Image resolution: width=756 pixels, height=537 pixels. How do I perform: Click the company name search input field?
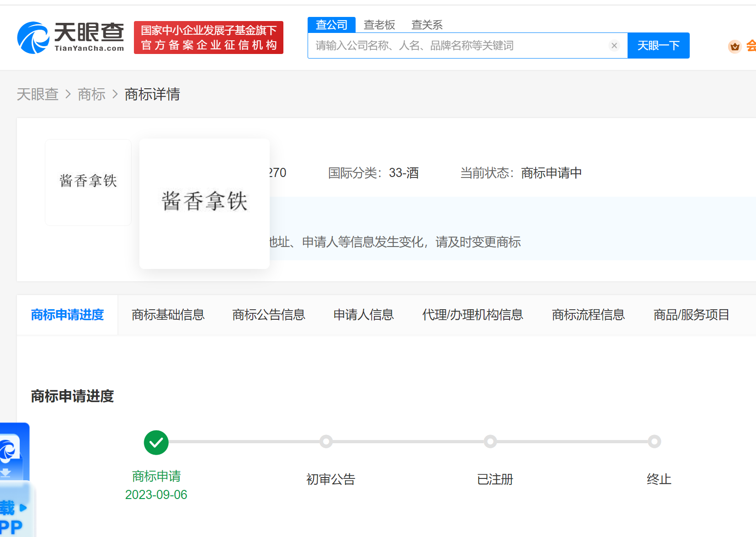point(457,45)
